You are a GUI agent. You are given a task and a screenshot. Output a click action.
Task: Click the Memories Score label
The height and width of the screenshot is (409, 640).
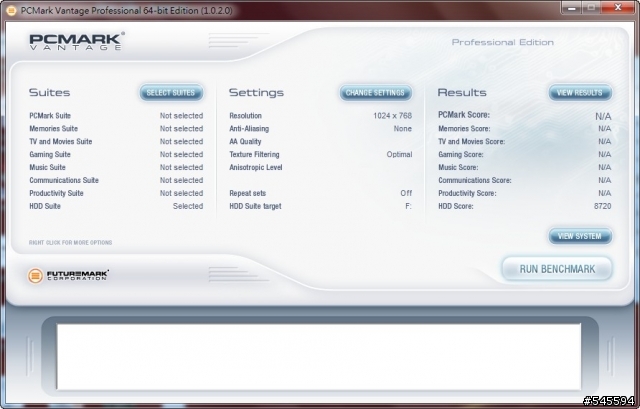(464, 129)
